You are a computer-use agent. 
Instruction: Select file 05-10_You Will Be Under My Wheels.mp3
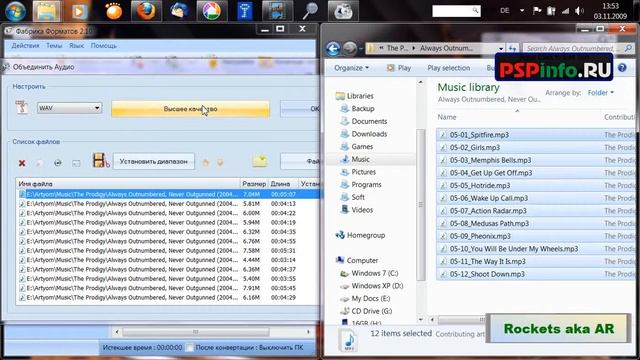point(536,249)
